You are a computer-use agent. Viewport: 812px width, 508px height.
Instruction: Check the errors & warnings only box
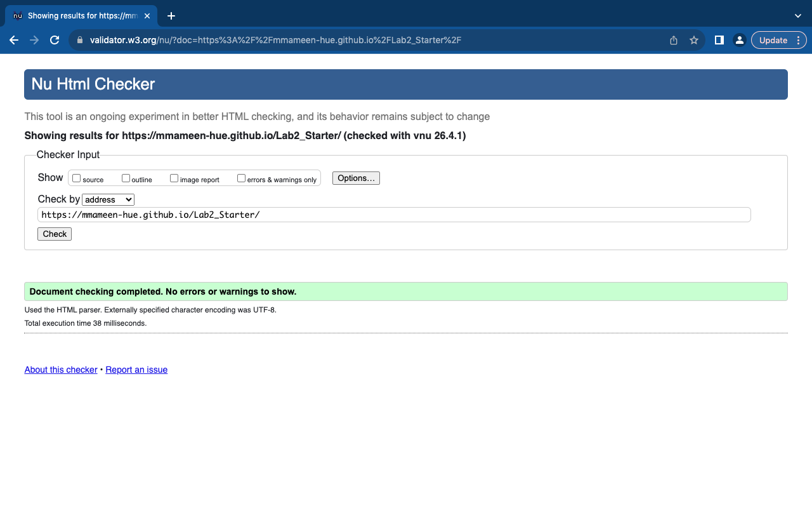coord(241,178)
